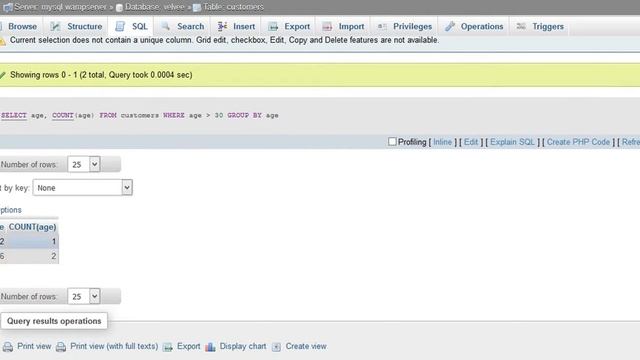Screen dimensions: 640x360
Task: Click the Display chart bar icon
Action: pos(210,347)
